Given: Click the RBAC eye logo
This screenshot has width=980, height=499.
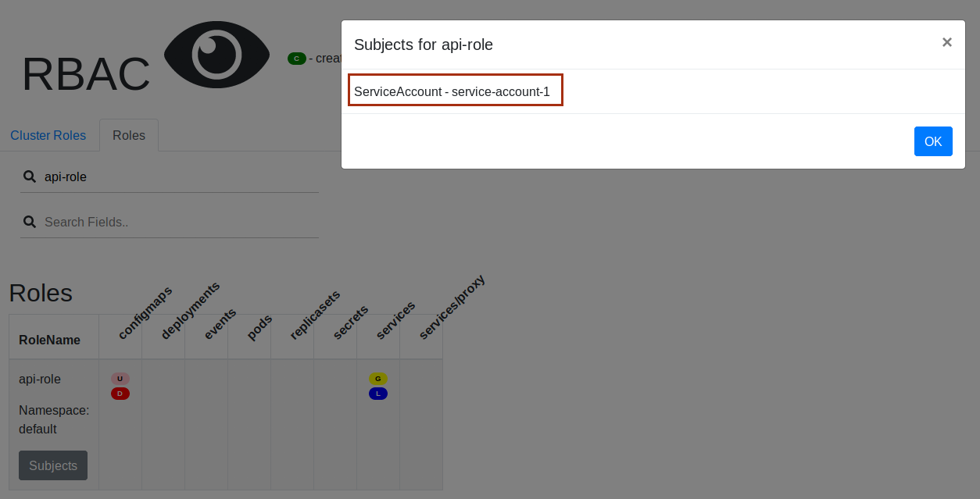Looking at the screenshot, I should pyautogui.click(x=216, y=55).
